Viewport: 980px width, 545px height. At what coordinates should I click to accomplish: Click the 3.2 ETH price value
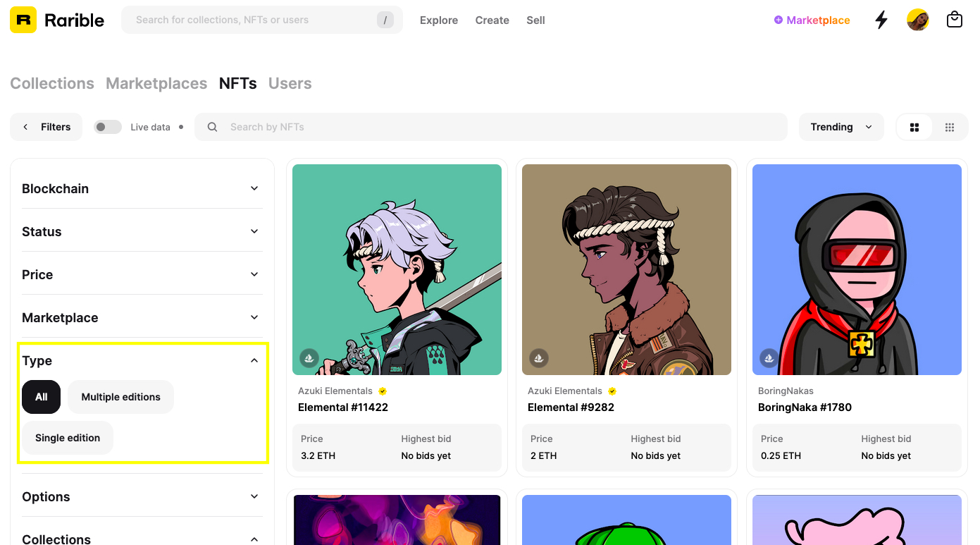pos(318,456)
